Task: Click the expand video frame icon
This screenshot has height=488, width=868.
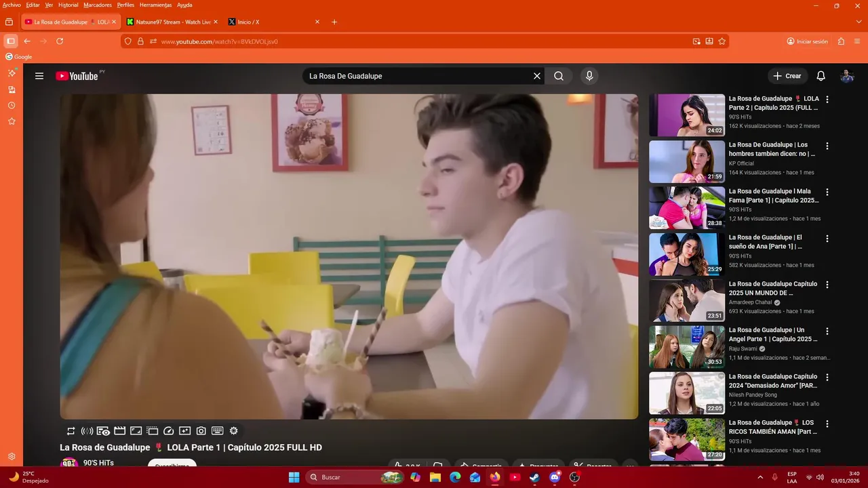Action: [x=136, y=431]
